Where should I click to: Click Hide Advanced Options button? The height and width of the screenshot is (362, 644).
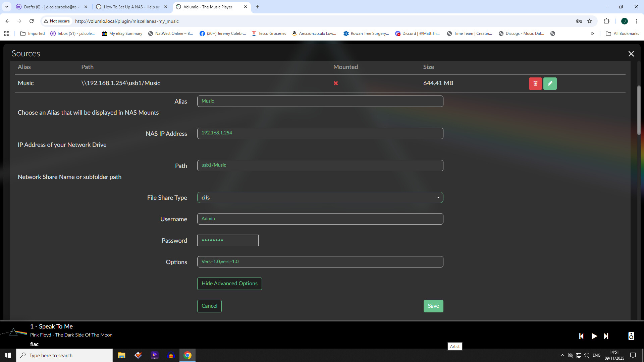(x=229, y=284)
